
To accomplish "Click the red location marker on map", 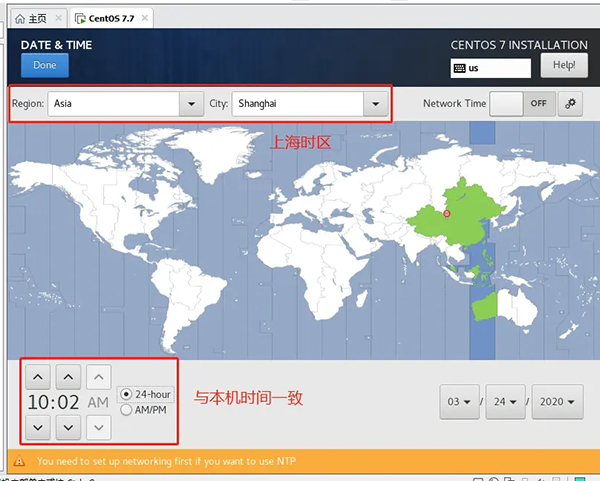I will 447,213.
